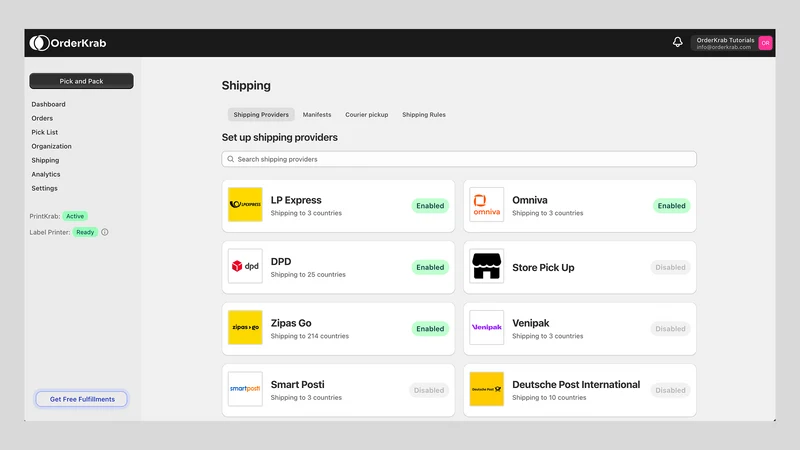
Task: Click the Smart Posti provider name
Action: [297, 385]
